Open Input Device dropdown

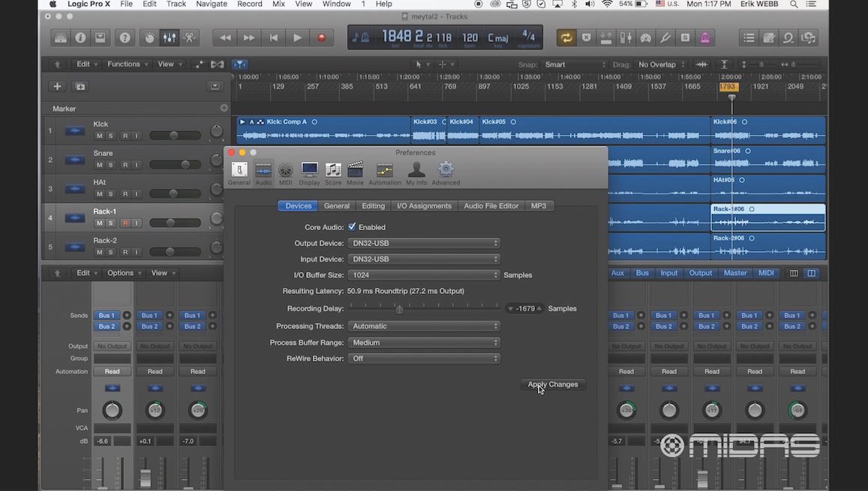pos(424,259)
